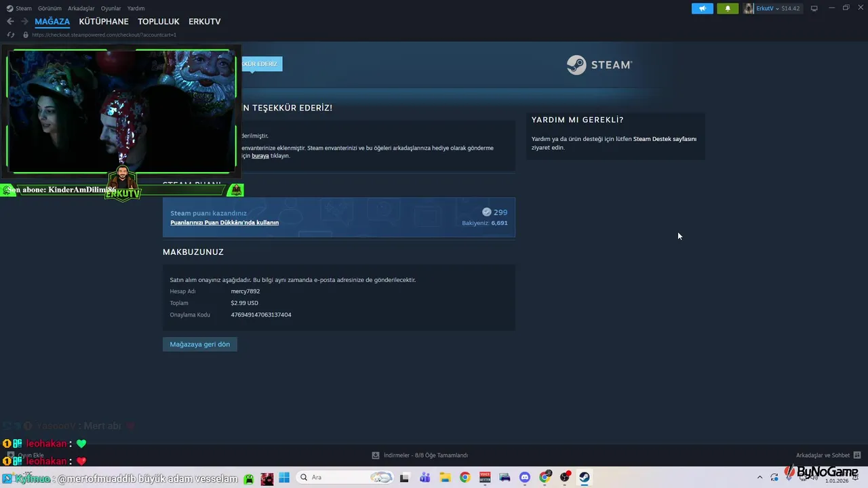Reload the page with the refresh icon
Screen dimensions: 868x488
10,35
